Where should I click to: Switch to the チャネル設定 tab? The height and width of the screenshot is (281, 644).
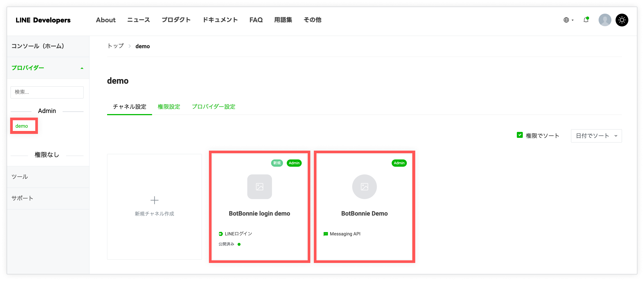pos(130,107)
